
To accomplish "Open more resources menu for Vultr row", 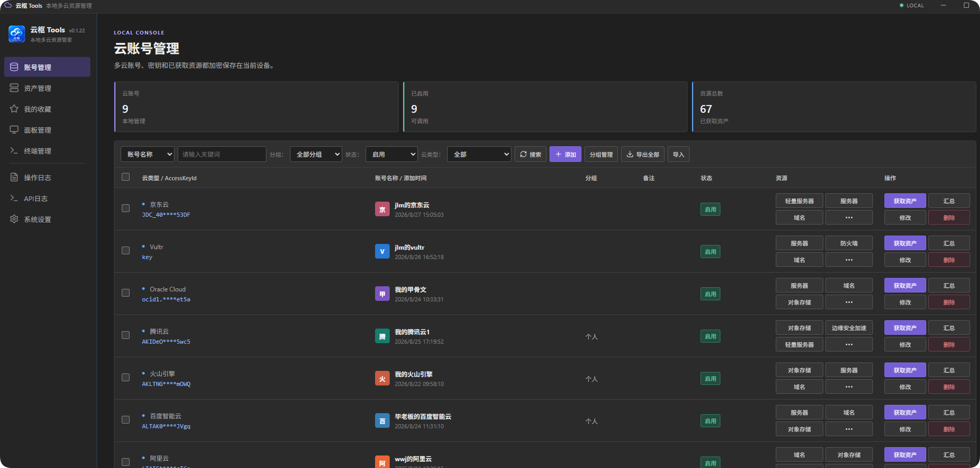I will click(849, 260).
